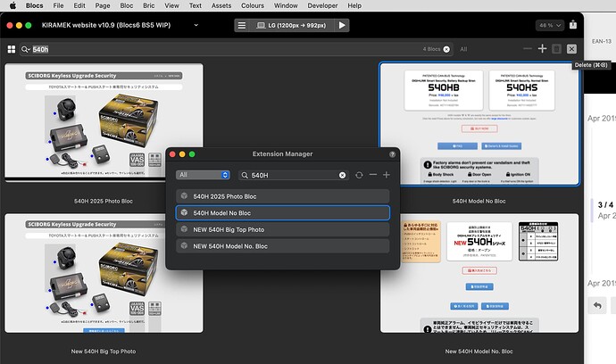
Task: Click the trash delete icon in the library toolbar
Action: coord(557,49)
